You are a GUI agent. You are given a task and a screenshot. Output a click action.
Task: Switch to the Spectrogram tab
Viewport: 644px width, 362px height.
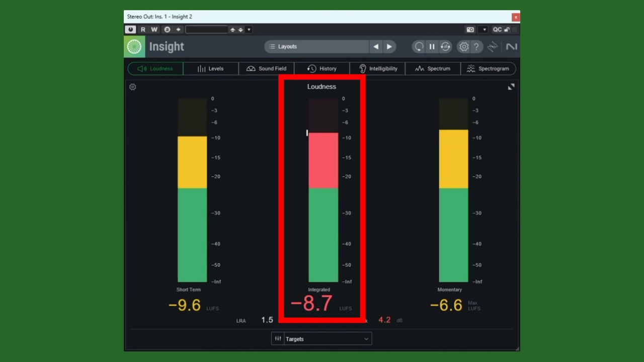tap(488, 69)
